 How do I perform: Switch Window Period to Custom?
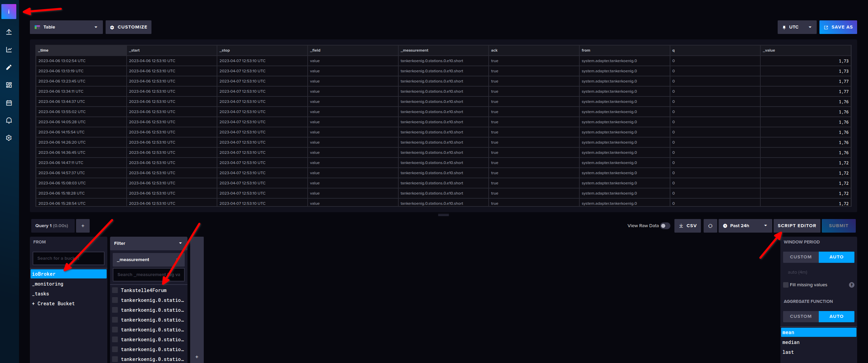[801, 257]
